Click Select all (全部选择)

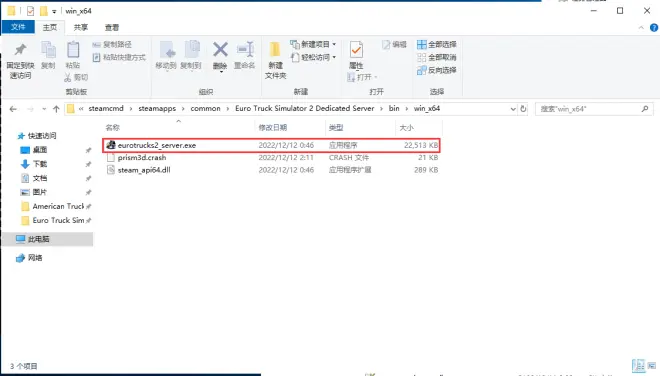(436, 44)
